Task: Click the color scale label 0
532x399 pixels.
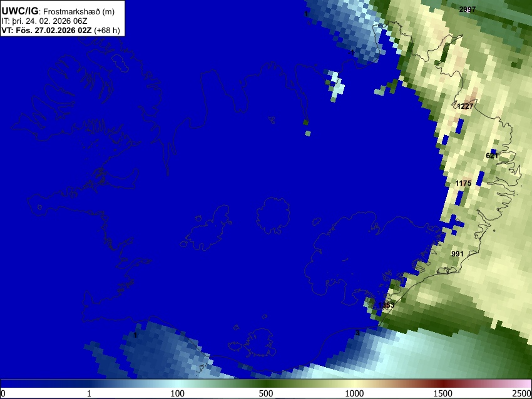Action: click(x=3, y=393)
